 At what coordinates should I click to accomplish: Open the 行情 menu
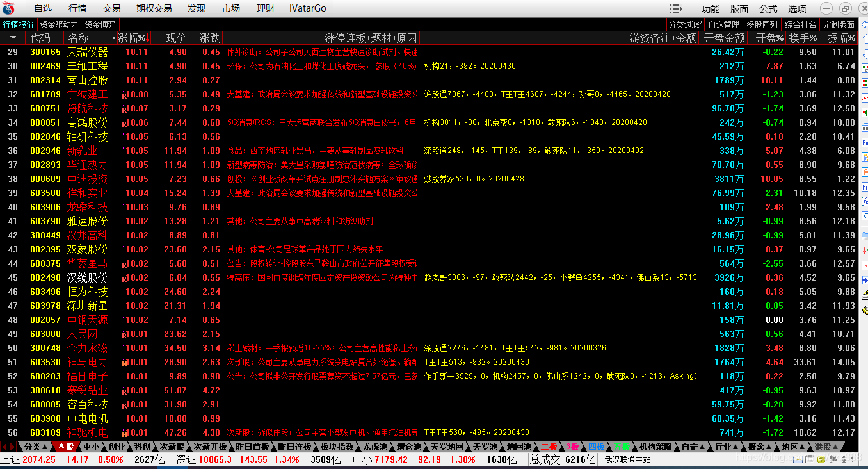(77, 8)
